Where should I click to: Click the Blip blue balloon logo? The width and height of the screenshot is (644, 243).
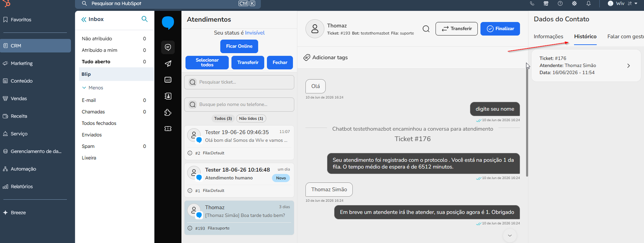click(168, 23)
